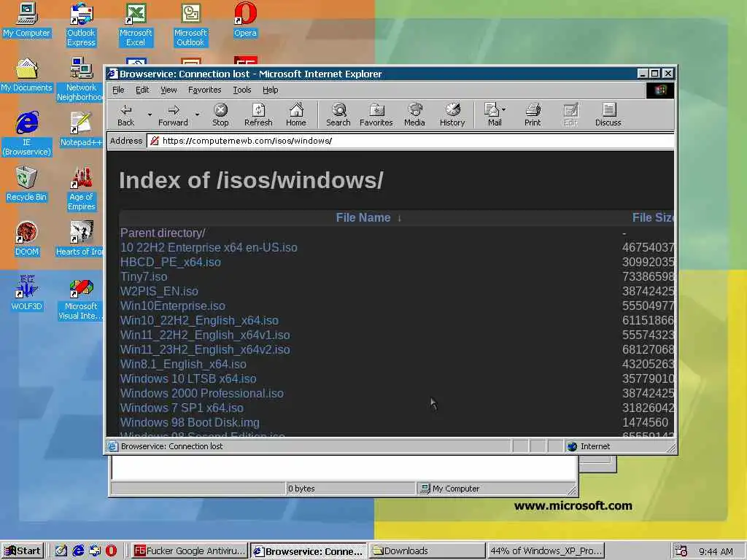Viewport: 747px width, 560px height.
Task: Click the Win10Enterprise.iso link
Action: pyautogui.click(x=172, y=306)
